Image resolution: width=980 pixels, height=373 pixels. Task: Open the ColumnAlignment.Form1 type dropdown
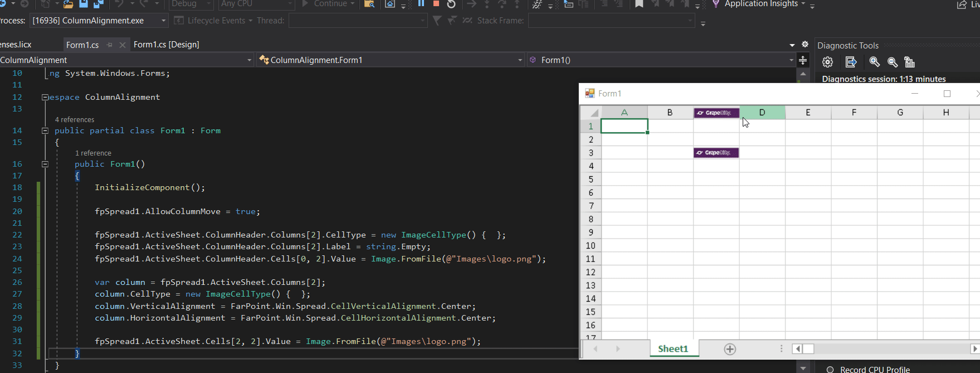[x=391, y=60]
